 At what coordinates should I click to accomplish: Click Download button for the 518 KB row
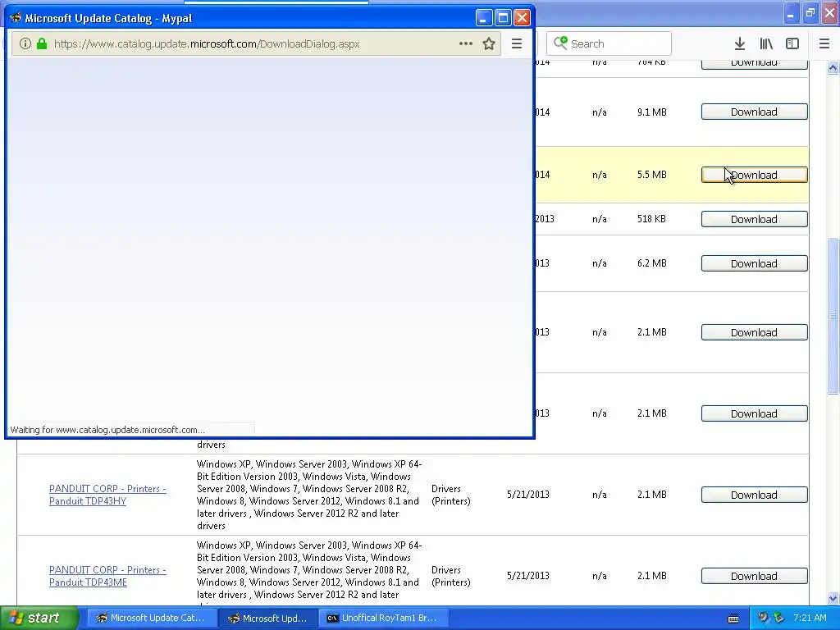point(755,219)
